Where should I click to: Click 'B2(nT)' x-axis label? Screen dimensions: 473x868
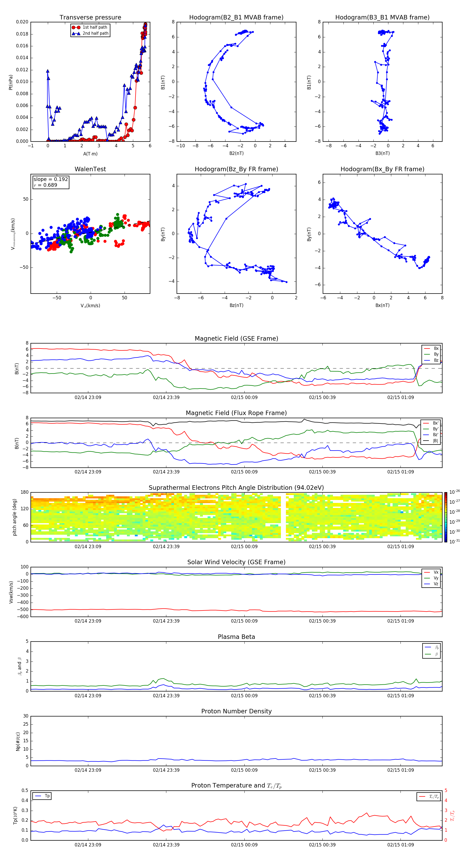[x=236, y=153]
